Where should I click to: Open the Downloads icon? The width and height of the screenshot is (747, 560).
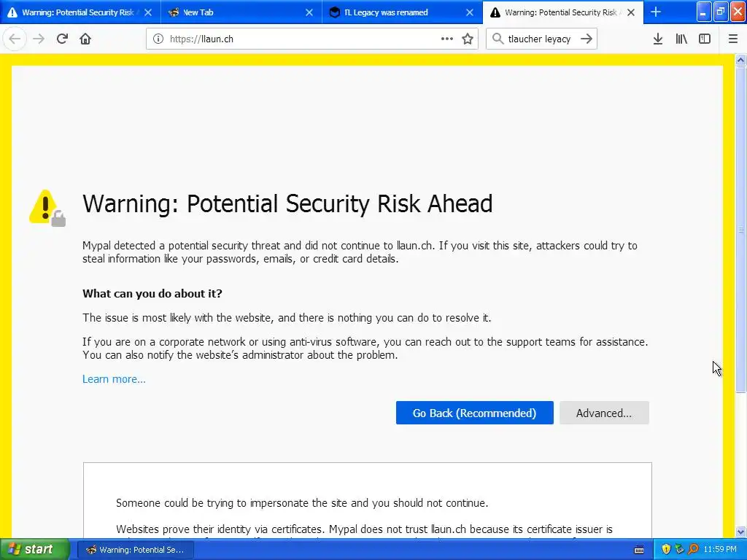pyautogui.click(x=658, y=39)
